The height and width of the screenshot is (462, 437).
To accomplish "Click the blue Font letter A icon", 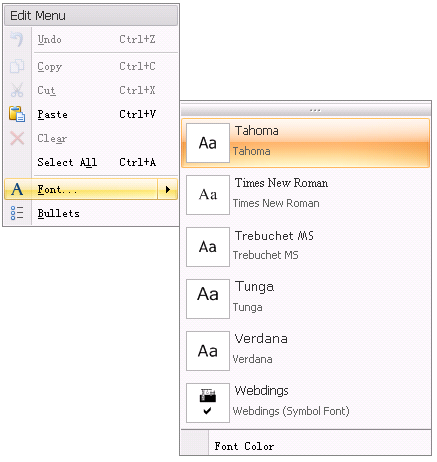I will click(x=17, y=189).
